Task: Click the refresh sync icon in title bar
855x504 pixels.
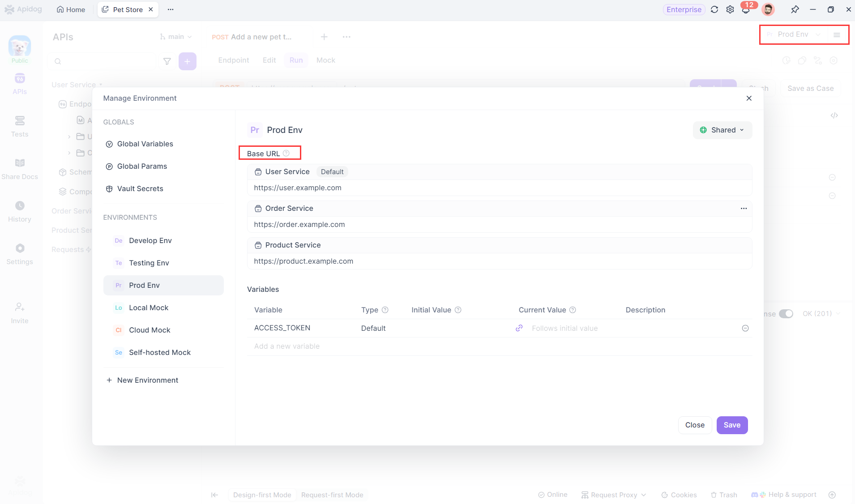Action: click(x=714, y=9)
